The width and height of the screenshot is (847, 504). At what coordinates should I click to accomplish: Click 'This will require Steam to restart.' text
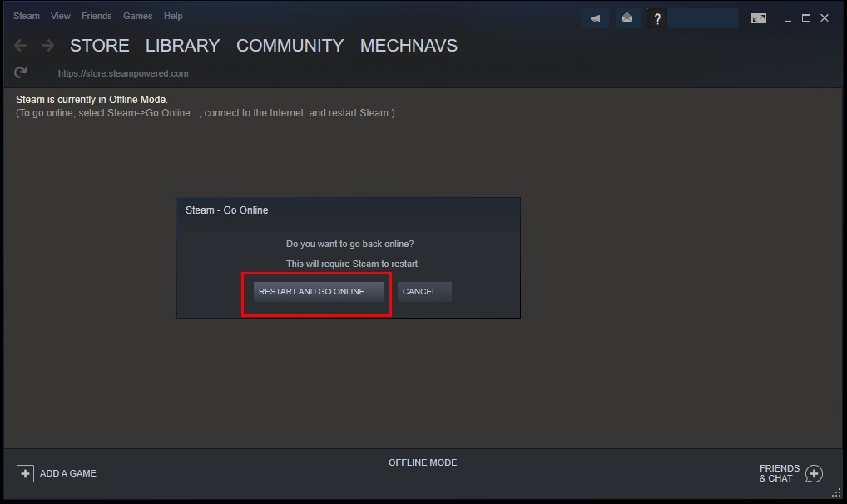[353, 264]
